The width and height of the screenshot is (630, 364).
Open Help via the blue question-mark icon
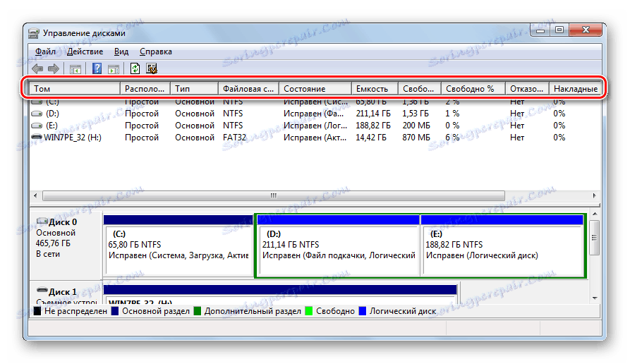97,68
